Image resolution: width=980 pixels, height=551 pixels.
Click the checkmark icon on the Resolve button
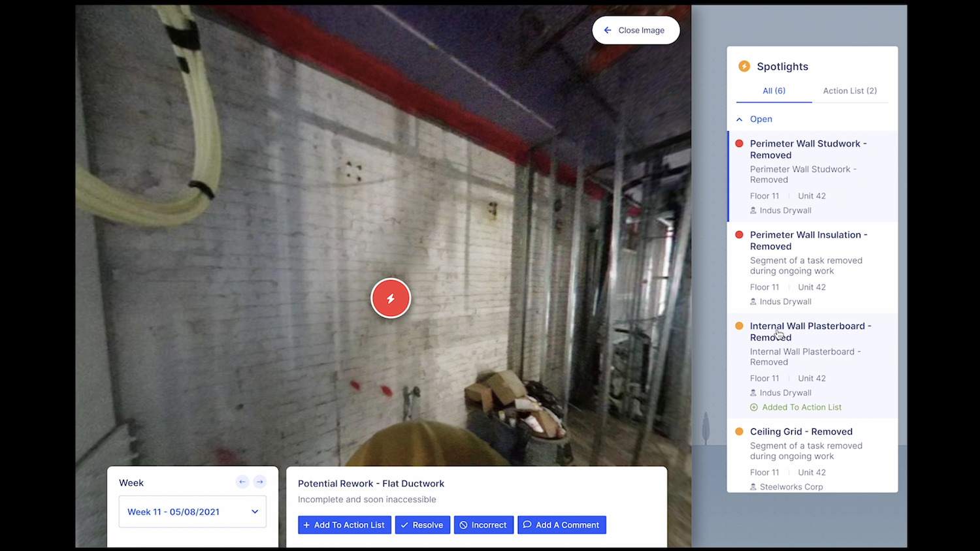(x=406, y=525)
